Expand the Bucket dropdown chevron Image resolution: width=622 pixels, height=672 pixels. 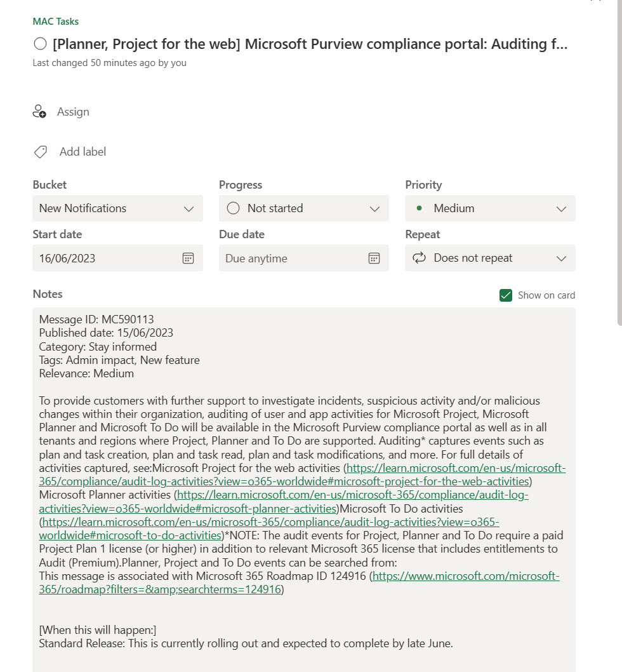189,208
